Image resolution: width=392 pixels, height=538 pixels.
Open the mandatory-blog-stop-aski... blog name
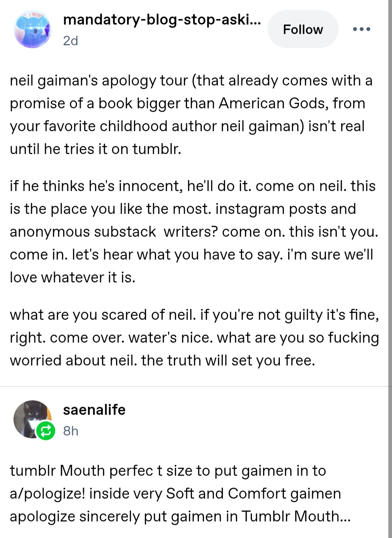tap(162, 19)
